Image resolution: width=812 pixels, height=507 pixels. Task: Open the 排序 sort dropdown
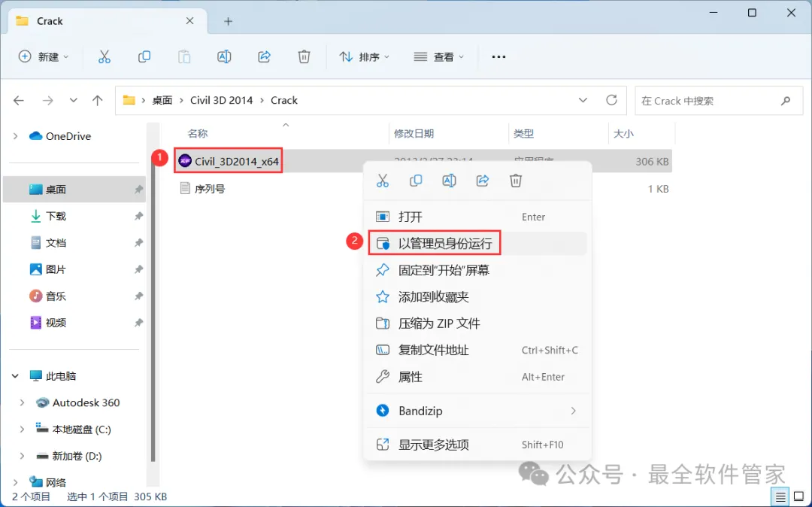coord(364,56)
